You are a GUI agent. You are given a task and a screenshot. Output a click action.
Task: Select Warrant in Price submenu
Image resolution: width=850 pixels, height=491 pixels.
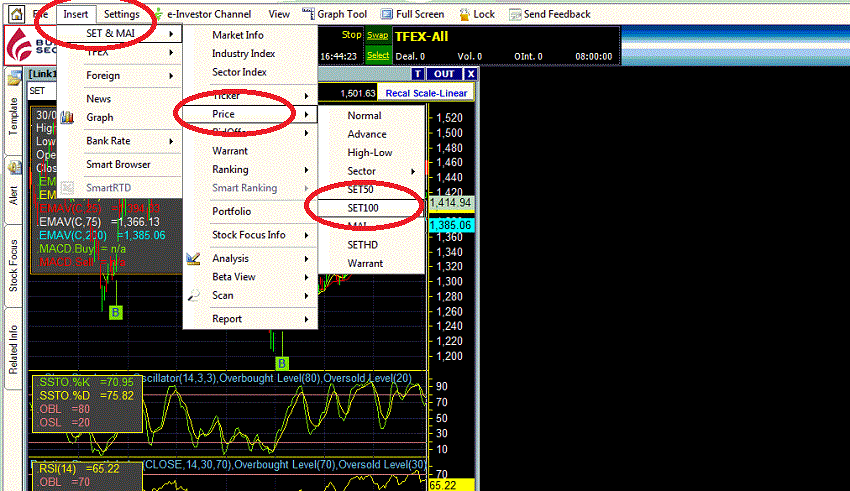(x=371, y=263)
